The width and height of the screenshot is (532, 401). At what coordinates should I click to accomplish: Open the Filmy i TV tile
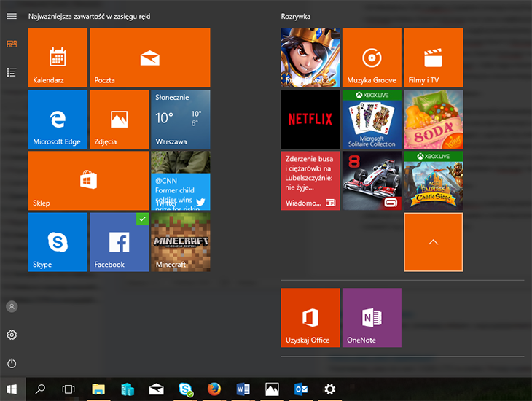pyautogui.click(x=434, y=58)
